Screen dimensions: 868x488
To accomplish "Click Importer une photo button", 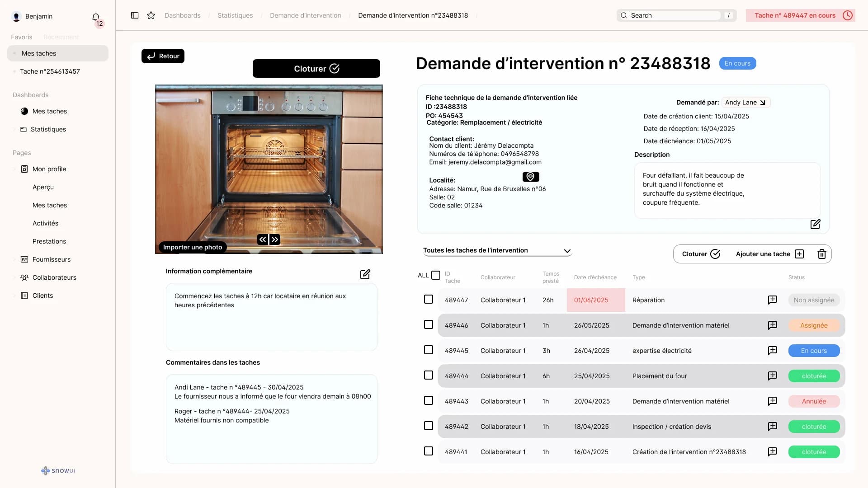I will click(x=193, y=247).
